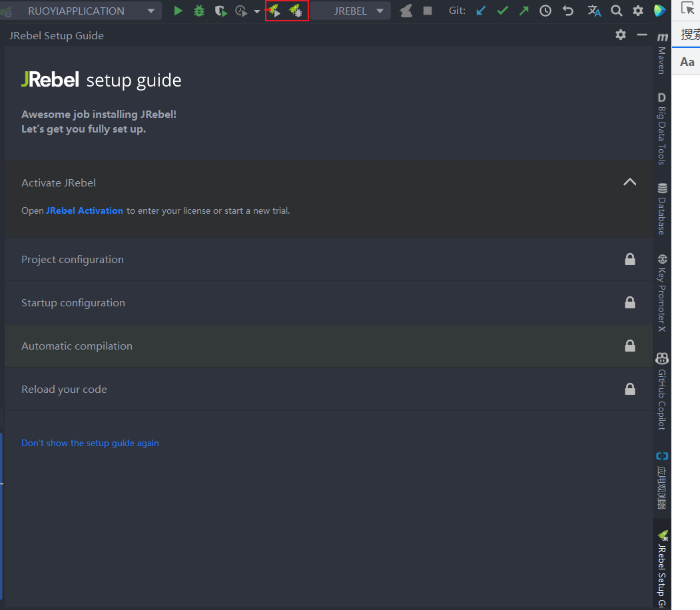Screen dimensions: 700x610
Task: Stop the running process square icon
Action: [427, 11]
